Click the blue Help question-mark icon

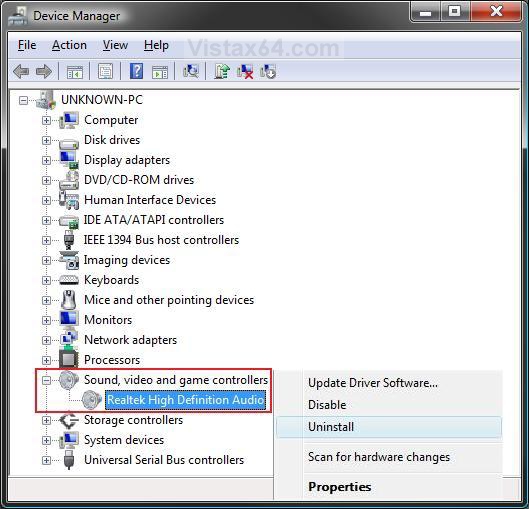136,72
